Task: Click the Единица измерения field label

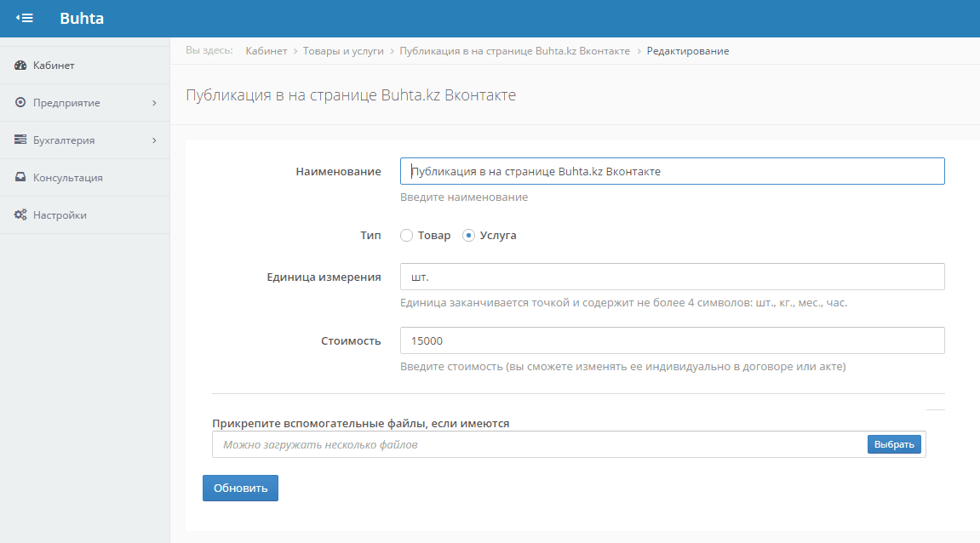Action: (324, 277)
